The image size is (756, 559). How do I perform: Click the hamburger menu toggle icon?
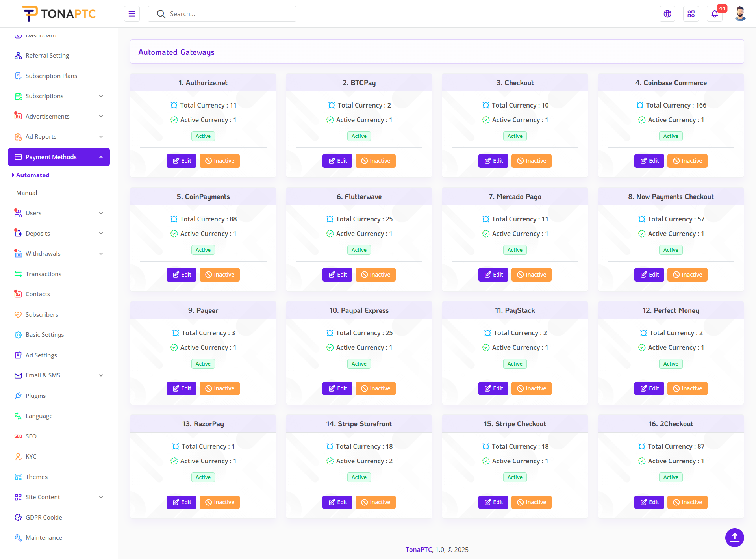click(x=132, y=14)
